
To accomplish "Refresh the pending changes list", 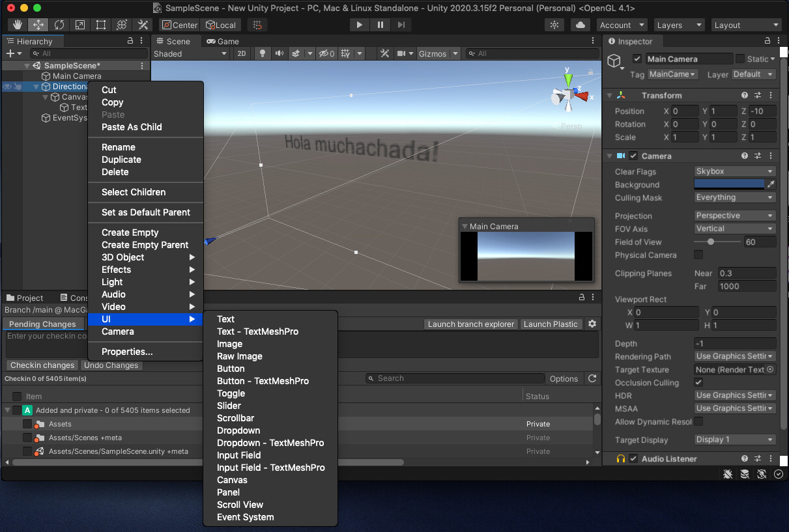I will [592, 378].
